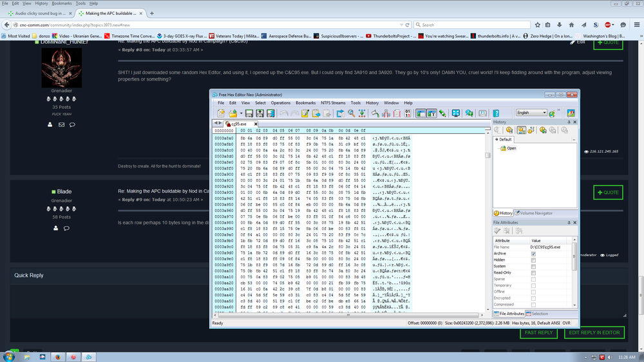
Task: Toggle the System attribute checkbox
Action: point(533,267)
